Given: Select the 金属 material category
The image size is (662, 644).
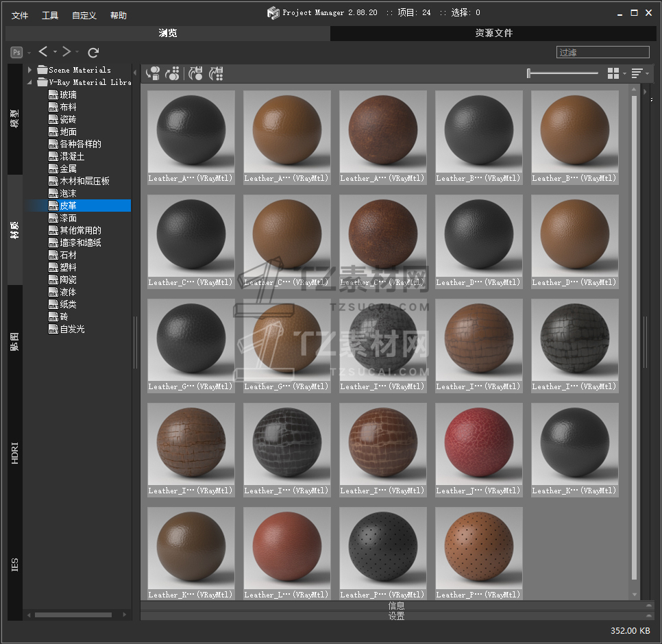Looking at the screenshot, I should tap(68, 169).
